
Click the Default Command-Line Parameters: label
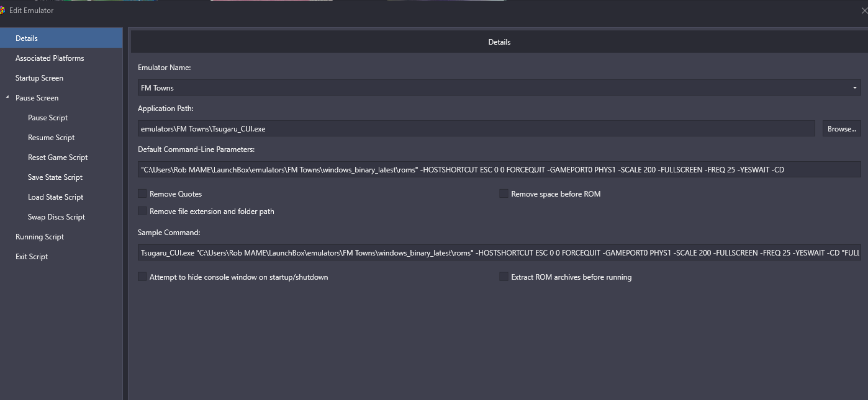click(x=196, y=149)
